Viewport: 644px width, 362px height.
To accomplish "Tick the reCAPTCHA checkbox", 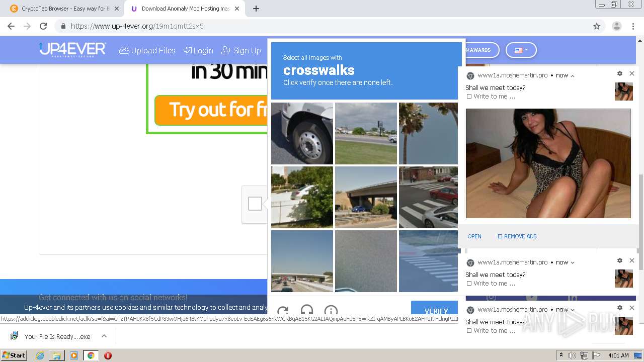I will [255, 204].
